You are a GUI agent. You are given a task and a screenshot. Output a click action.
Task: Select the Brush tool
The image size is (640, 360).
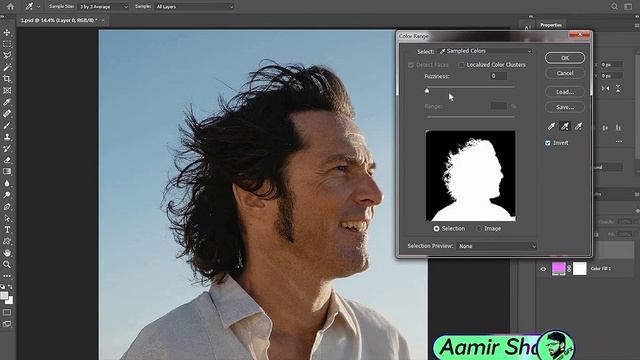(7, 125)
